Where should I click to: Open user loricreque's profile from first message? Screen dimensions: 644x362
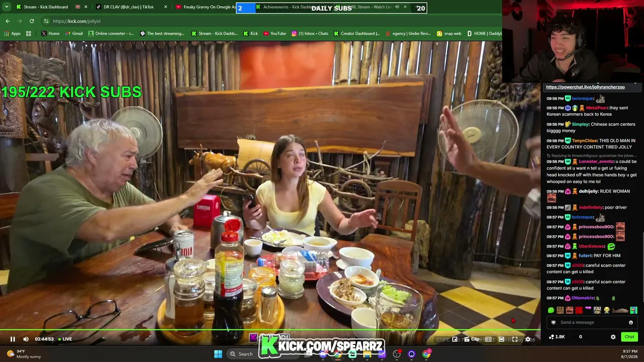click(x=583, y=99)
